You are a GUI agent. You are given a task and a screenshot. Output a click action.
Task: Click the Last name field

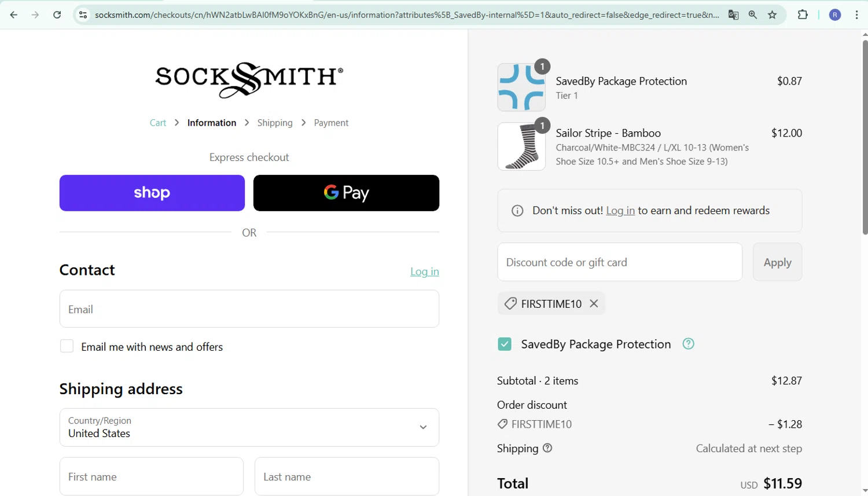pos(347,476)
